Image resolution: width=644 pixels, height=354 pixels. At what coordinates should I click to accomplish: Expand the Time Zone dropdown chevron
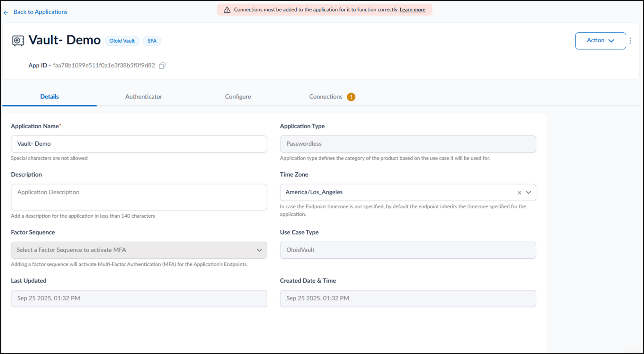(529, 192)
